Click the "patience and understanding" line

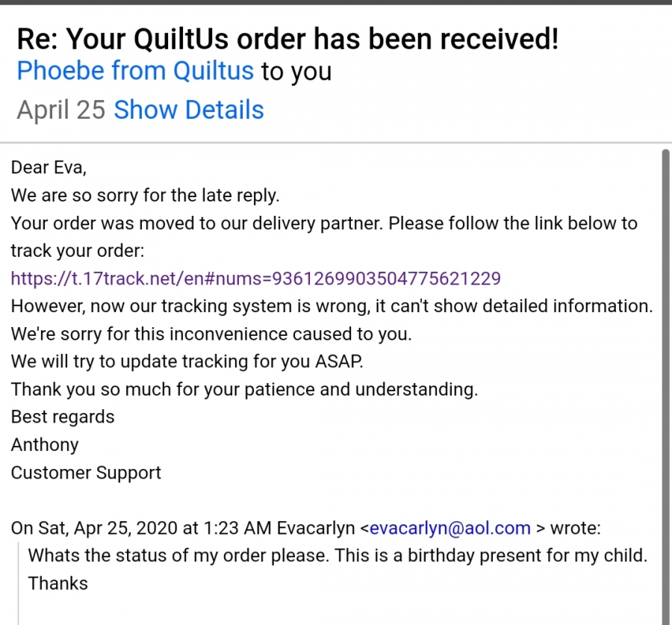pyautogui.click(x=244, y=389)
